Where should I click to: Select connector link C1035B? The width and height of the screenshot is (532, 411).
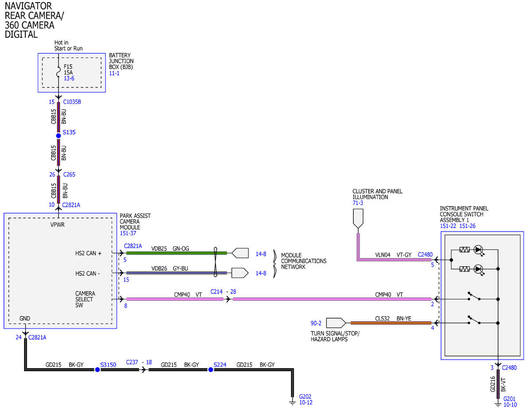click(72, 102)
